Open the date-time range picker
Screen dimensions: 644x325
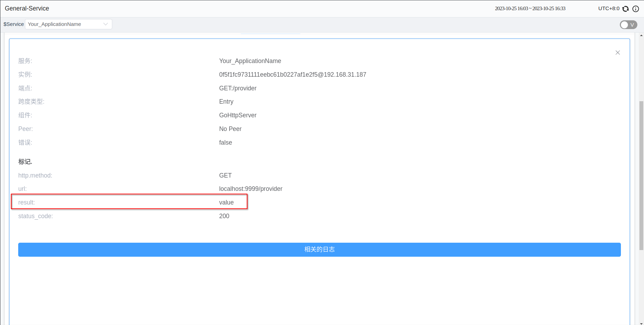coord(530,8)
